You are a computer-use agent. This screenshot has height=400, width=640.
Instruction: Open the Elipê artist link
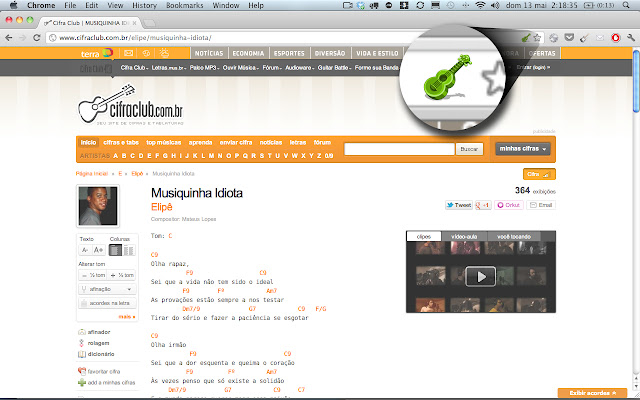click(162, 207)
